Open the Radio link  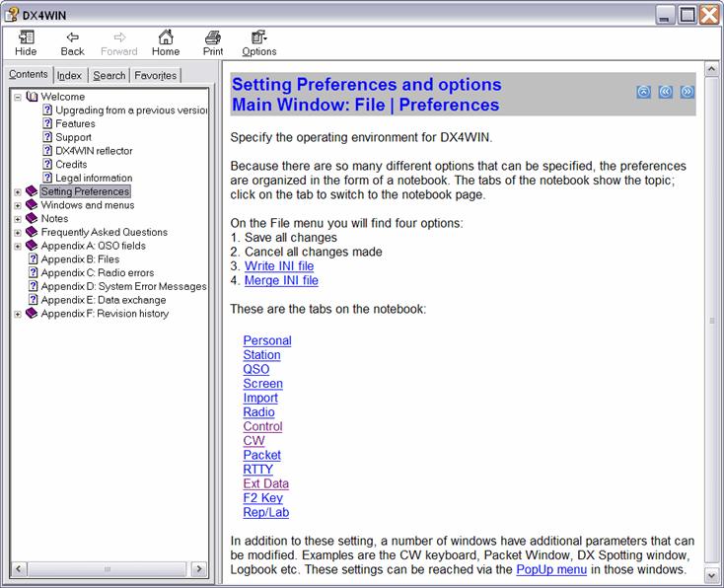click(258, 412)
